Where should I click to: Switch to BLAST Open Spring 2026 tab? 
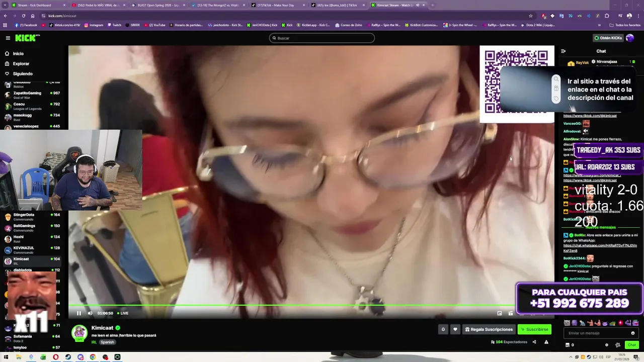(x=158, y=5)
